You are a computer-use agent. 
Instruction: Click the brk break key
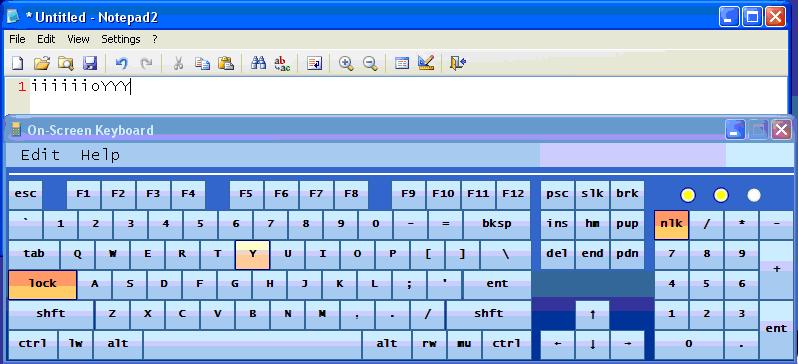[627, 195]
